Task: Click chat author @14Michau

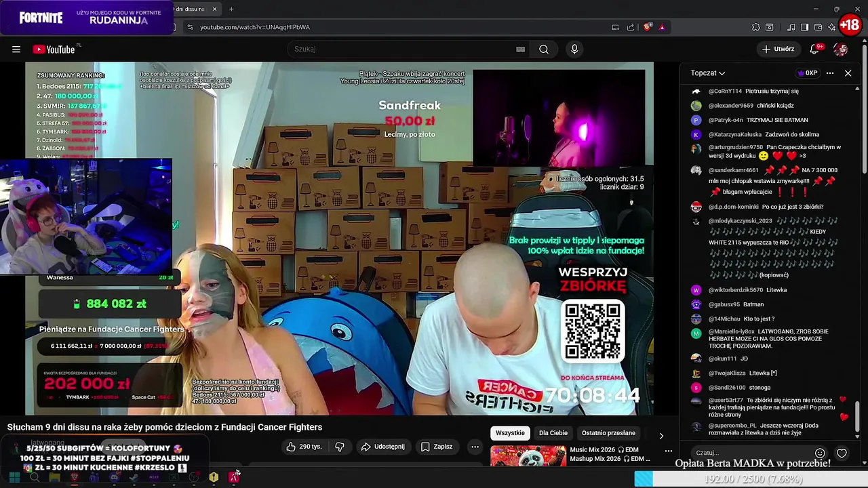Action: pyautogui.click(x=724, y=319)
